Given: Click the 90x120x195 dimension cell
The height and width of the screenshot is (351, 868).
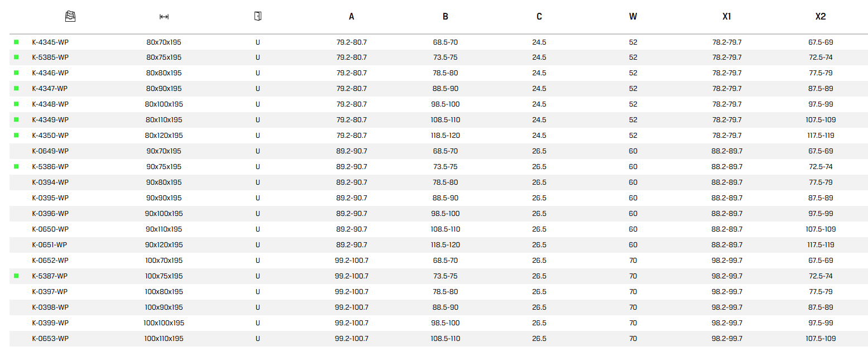Looking at the screenshot, I should [164, 245].
